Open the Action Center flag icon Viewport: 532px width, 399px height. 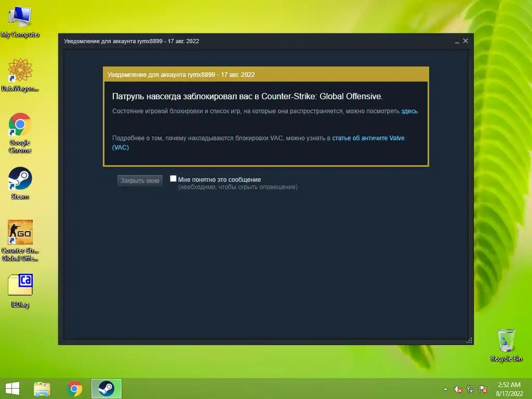483,389
